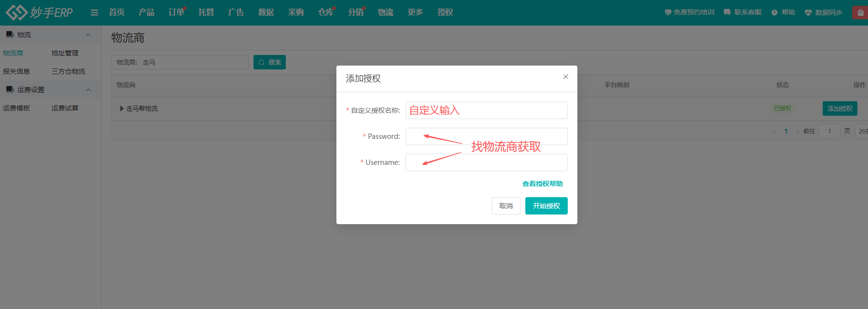Image resolution: width=868 pixels, height=309 pixels.
Task: Click the Username input field
Action: [x=487, y=162]
